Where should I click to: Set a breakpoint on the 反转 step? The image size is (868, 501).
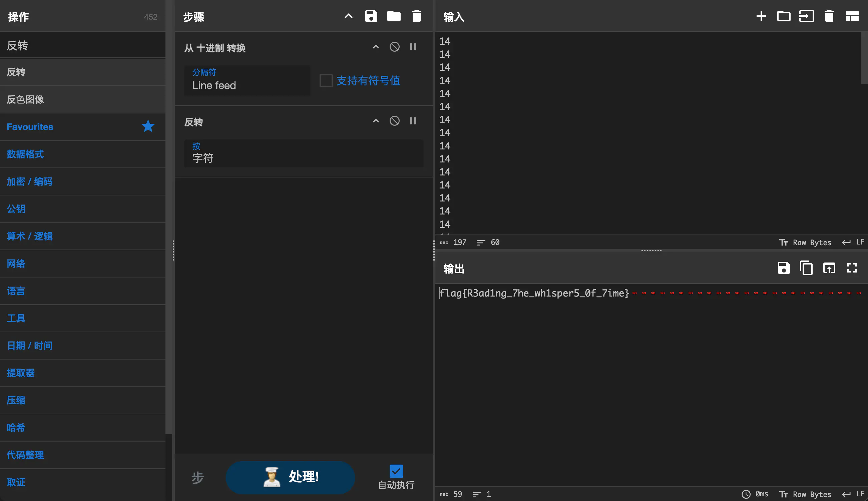pos(413,121)
